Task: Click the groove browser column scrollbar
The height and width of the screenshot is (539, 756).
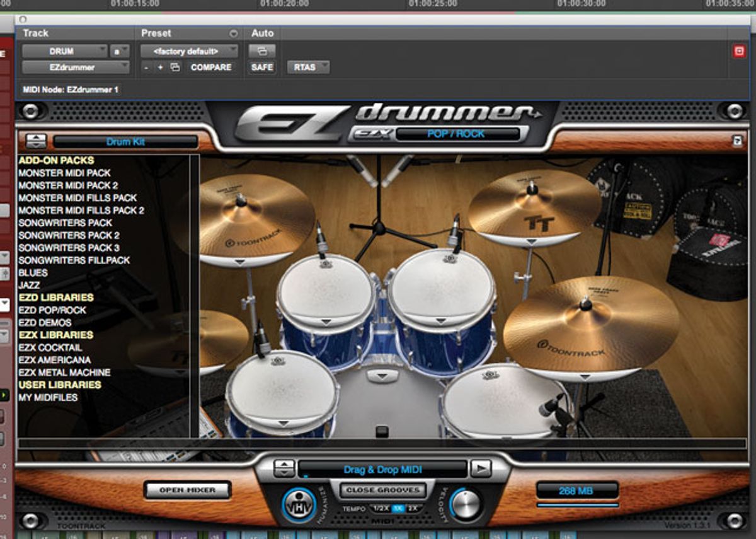Action: 195,296
